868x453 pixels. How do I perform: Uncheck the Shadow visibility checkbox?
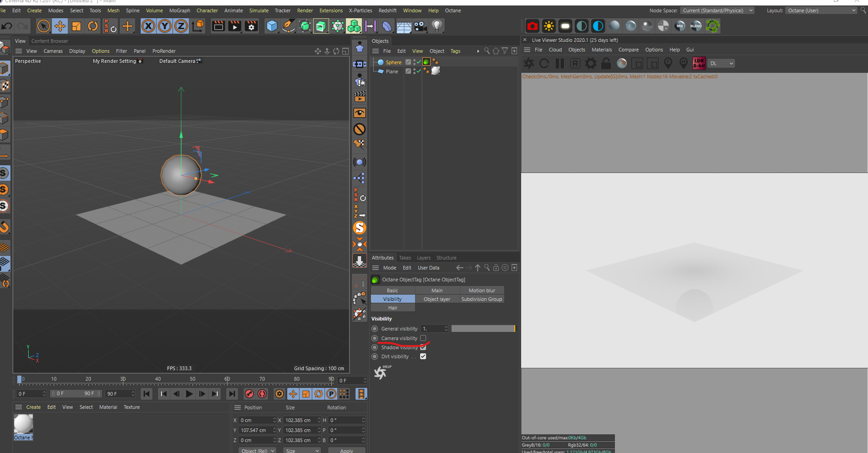[x=423, y=347]
